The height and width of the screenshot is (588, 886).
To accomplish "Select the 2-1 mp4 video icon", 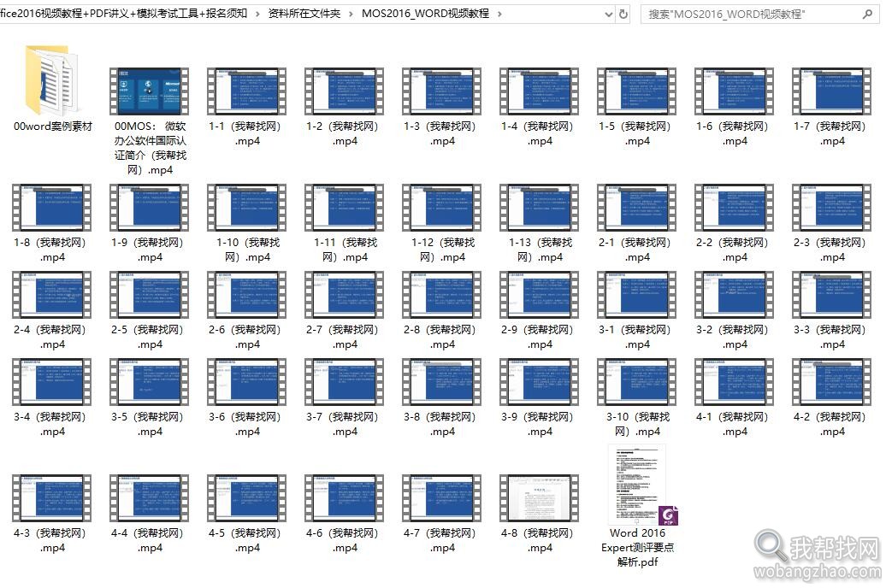I will [x=637, y=208].
